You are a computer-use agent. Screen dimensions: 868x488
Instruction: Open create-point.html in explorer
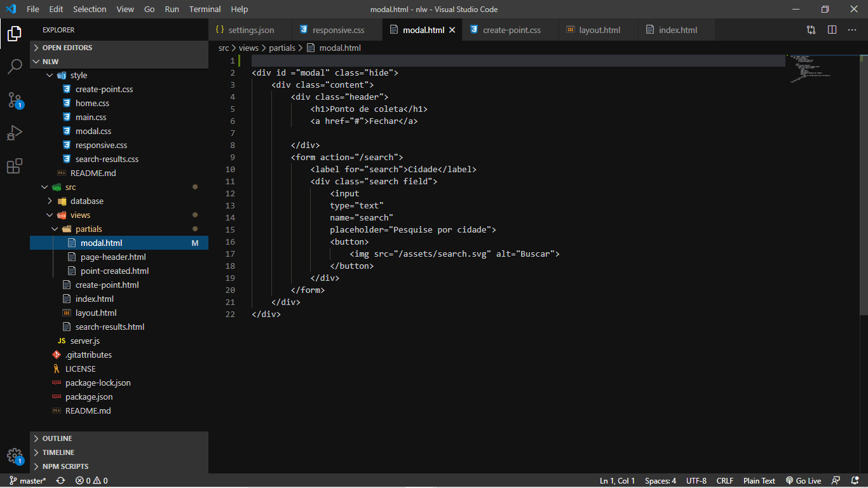tap(119, 285)
